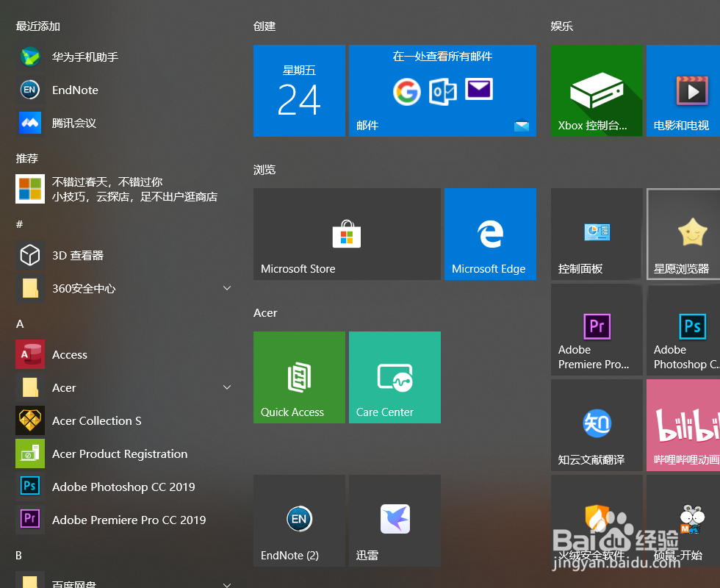This screenshot has height=588, width=720.
Task: Launch the Adobe Photoshop tile
Action: click(683, 329)
